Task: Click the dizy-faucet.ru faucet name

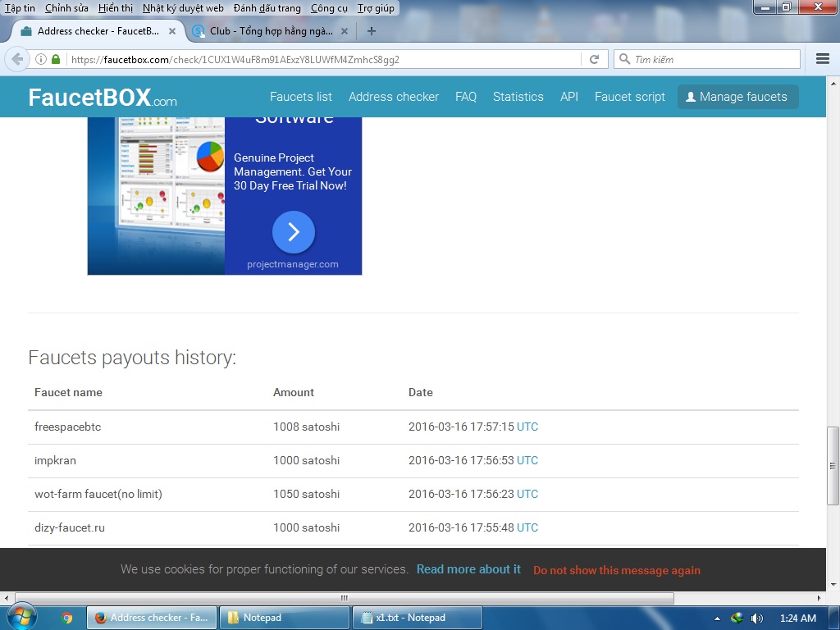Action: point(70,527)
